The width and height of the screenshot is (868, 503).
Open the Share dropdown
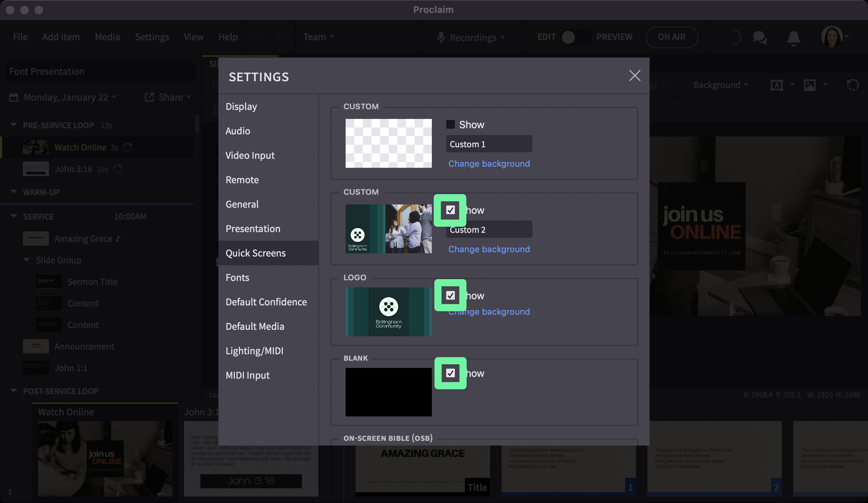point(175,97)
